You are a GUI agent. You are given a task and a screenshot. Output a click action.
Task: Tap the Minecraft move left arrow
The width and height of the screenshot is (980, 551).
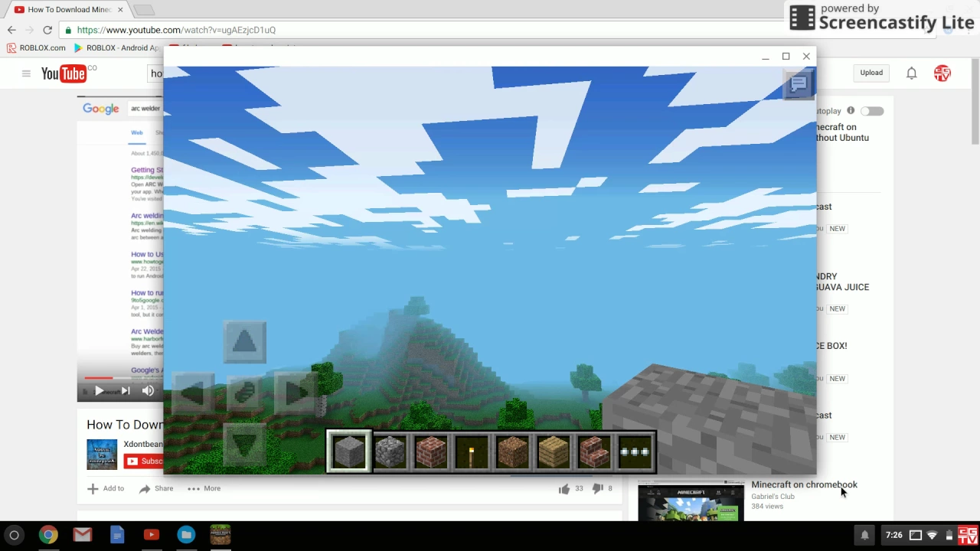(x=192, y=393)
